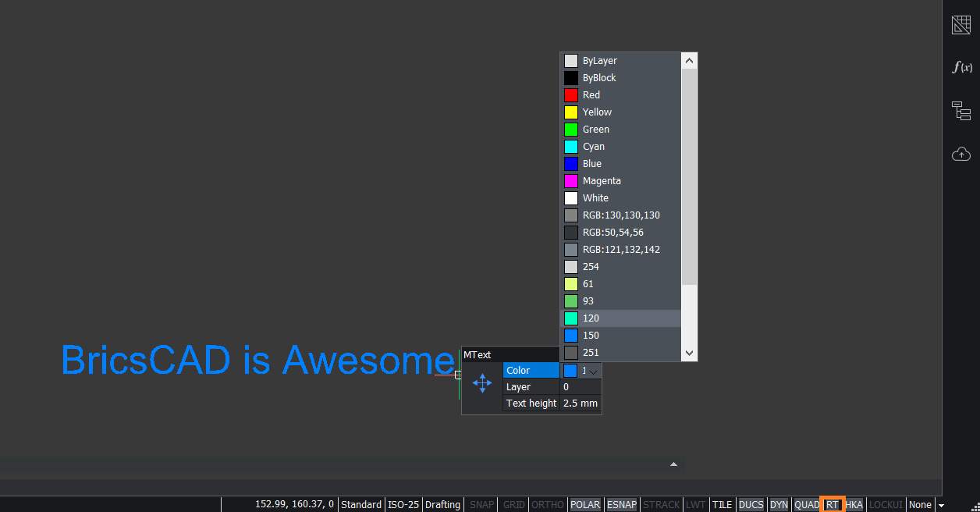Click the Drafting workspace field
The width and height of the screenshot is (980, 512).
coord(442,505)
